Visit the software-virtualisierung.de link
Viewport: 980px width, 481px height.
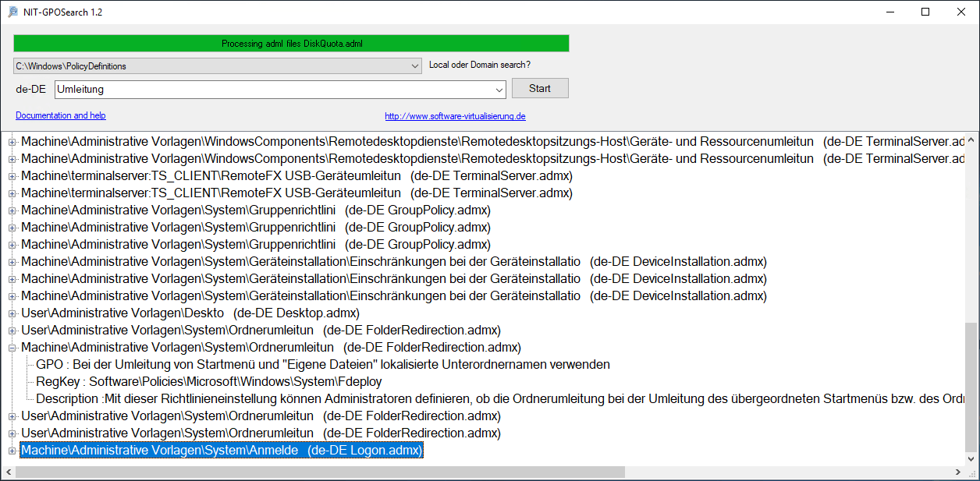pyautogui.click(x=455, y=116)
